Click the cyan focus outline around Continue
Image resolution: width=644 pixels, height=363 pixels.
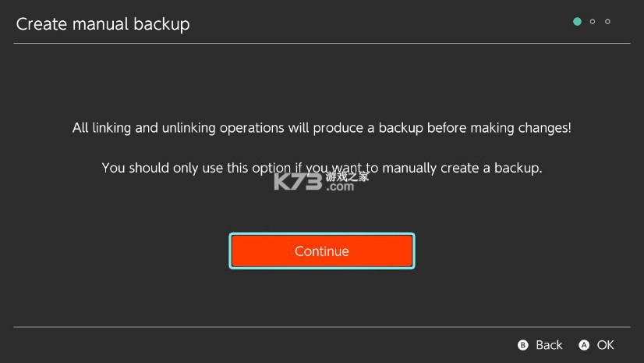click(x=322, y=234)
